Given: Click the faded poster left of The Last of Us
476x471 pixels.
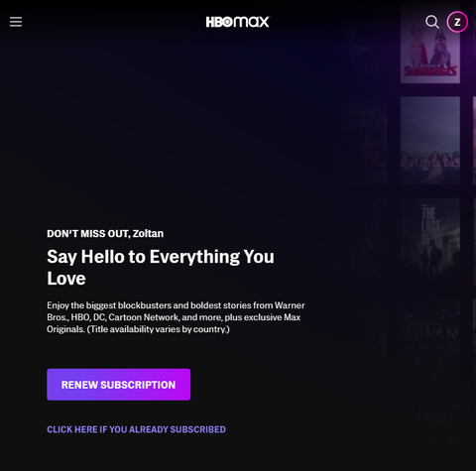Looking at the screenshot, I should tap(365, 241).
